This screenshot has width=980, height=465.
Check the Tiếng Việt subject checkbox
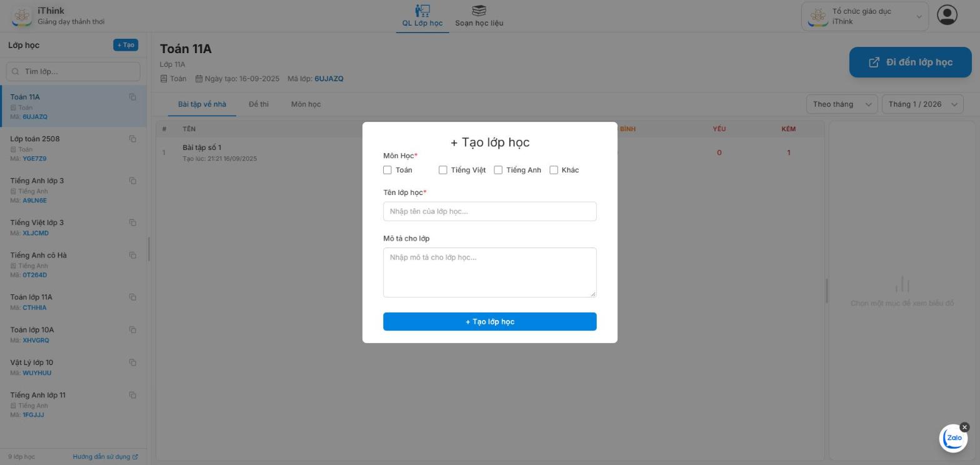point(443,170)
